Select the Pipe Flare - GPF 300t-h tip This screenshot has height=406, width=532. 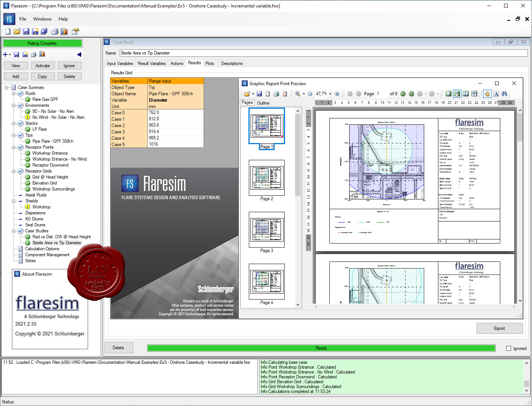click(x=53, y=141)
